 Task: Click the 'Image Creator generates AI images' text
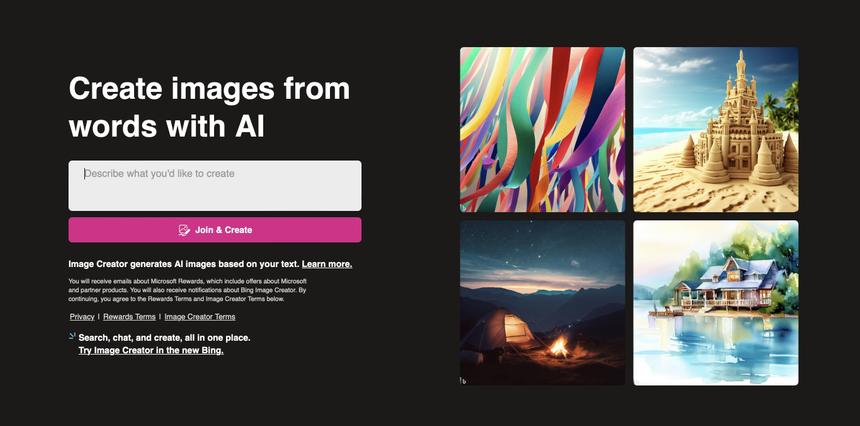[184, 264]
